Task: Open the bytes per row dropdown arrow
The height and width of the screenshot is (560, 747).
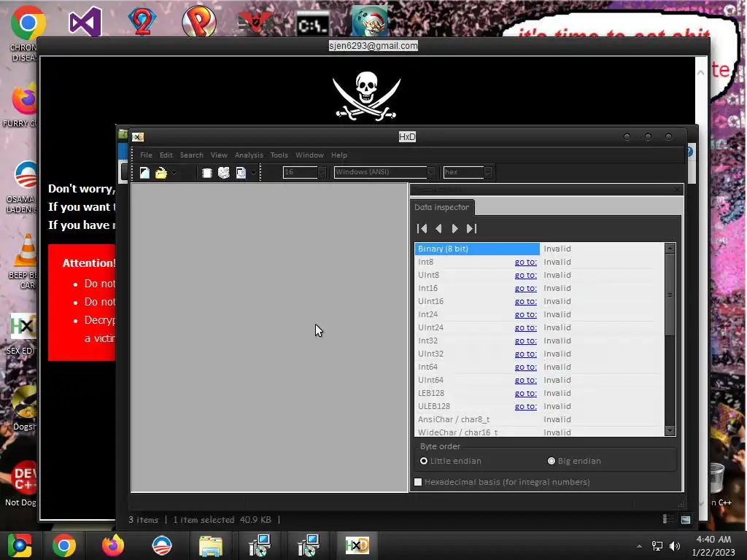Action: (x=322, y=172)
